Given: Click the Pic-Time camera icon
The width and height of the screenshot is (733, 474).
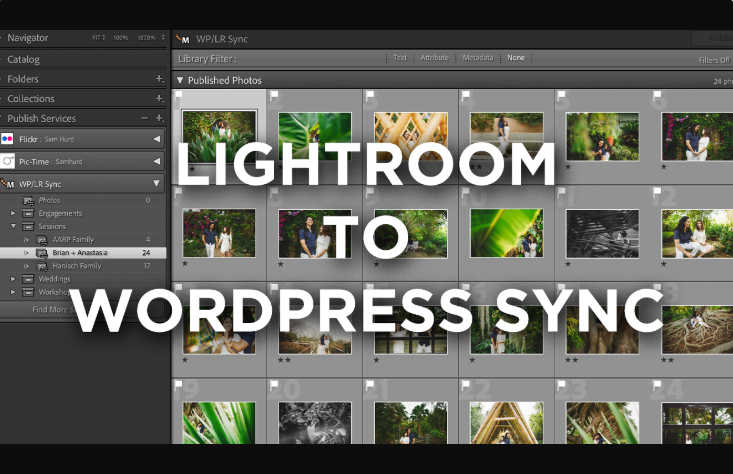Looking at the screenshot, I should click(7, 161).
